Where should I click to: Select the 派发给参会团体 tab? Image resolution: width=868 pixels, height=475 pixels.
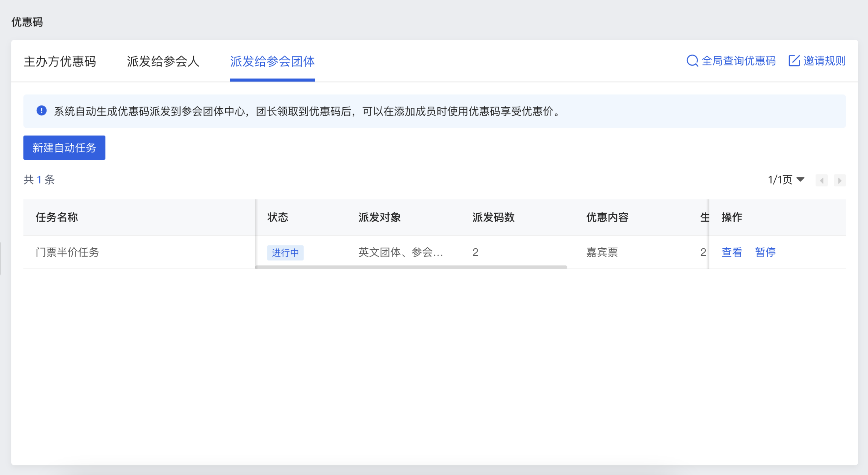272,61
